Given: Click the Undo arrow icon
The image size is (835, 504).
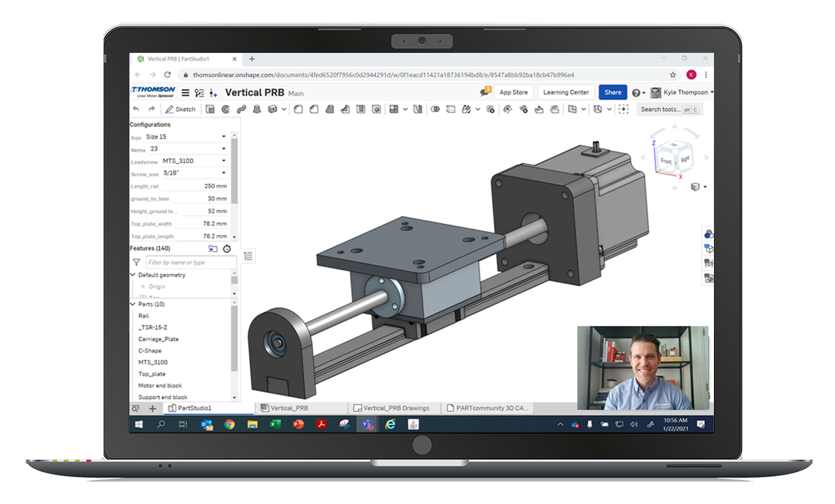Looking at the screenshot, I should click(x=136, y=109).
